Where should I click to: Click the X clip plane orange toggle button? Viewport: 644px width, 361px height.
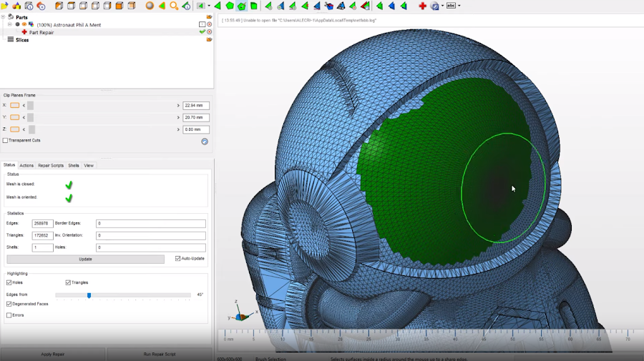15,105
